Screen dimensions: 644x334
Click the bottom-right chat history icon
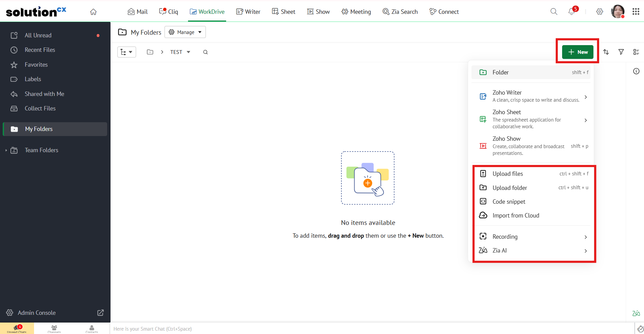[x=640, y=329]
